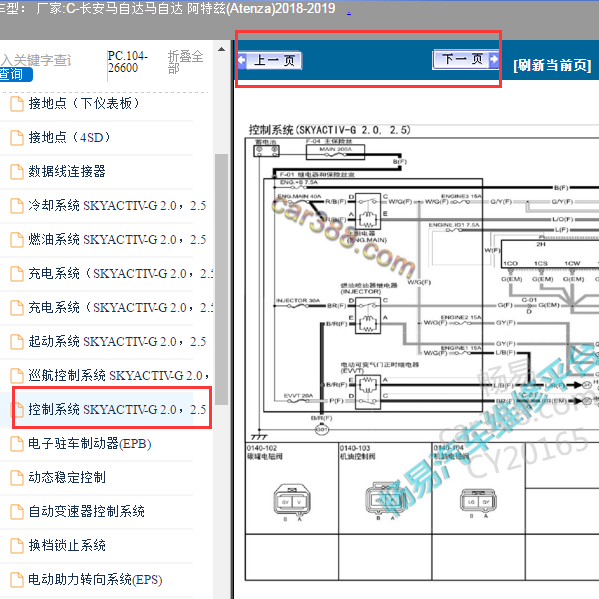Screen dimensions: 599x599
Task: Click the 刷新当前页 refresh link
Action: tap(552, 65)
